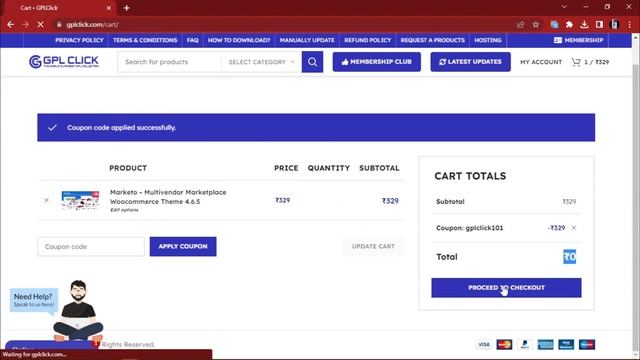Screen dimensions: 640x360
Task: Open Privacy Policy menu link
Action: tap(79, 40)
